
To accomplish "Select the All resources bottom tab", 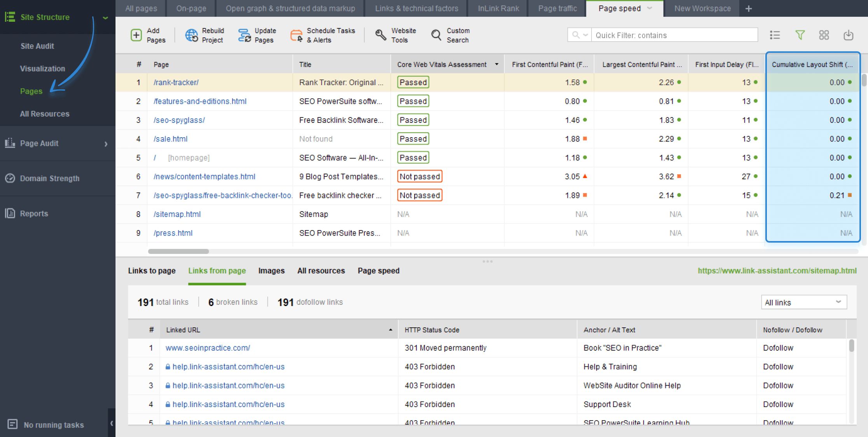I will click(321, 271).
